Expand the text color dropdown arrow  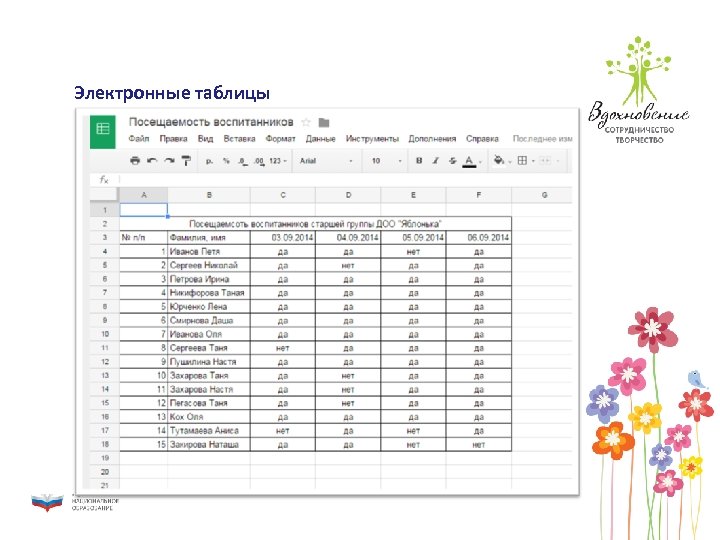pos(480,162)
